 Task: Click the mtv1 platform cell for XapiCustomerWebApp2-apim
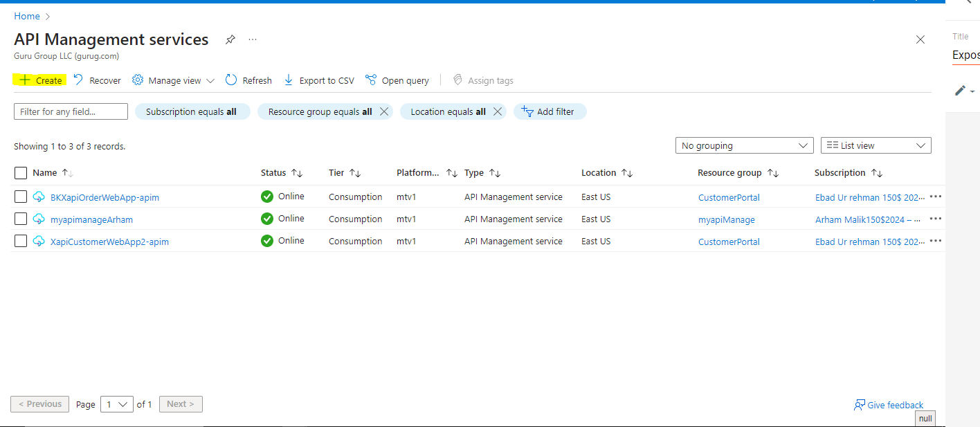tap(406, 241)
